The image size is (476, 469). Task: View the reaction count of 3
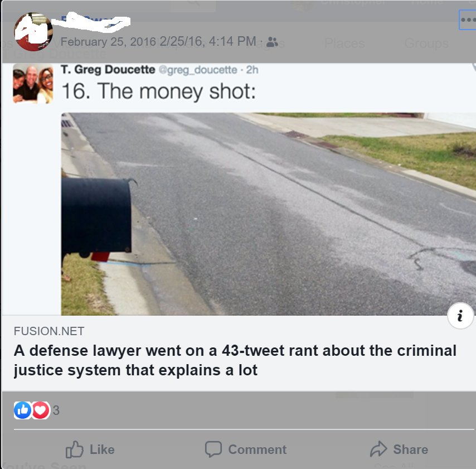[x=56, y=410]
